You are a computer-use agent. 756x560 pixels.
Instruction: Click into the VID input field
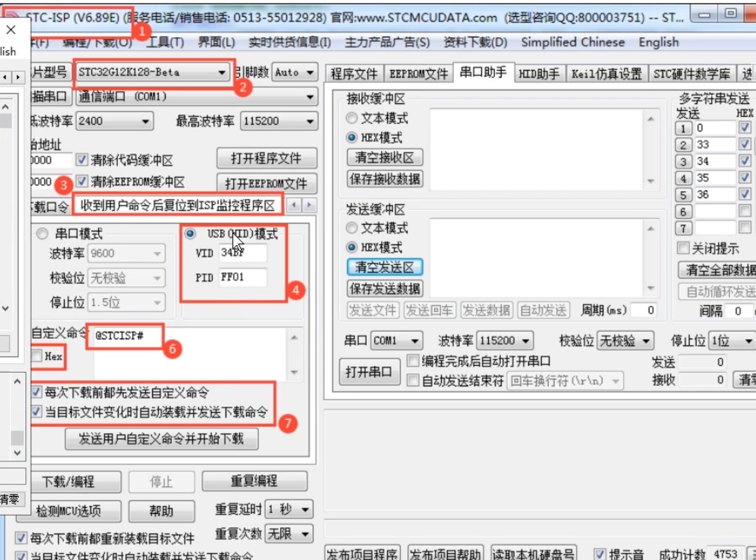[x=242, y=252]
